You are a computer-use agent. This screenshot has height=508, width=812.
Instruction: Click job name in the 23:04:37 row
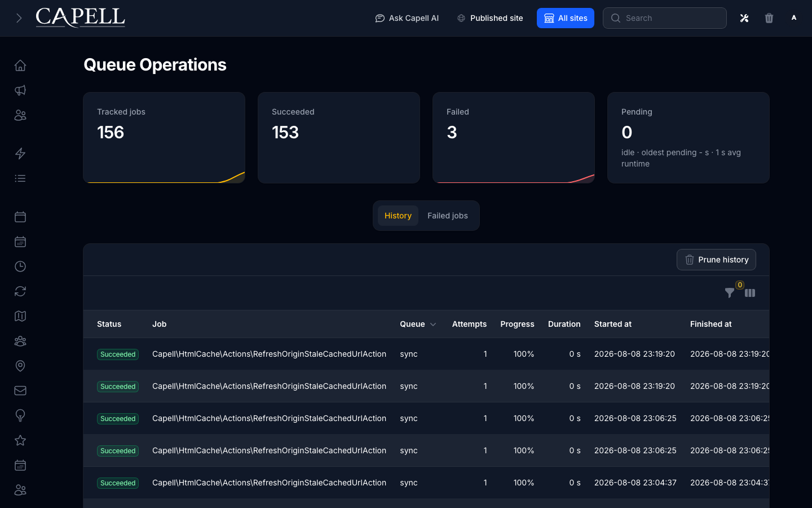(269, 483)
